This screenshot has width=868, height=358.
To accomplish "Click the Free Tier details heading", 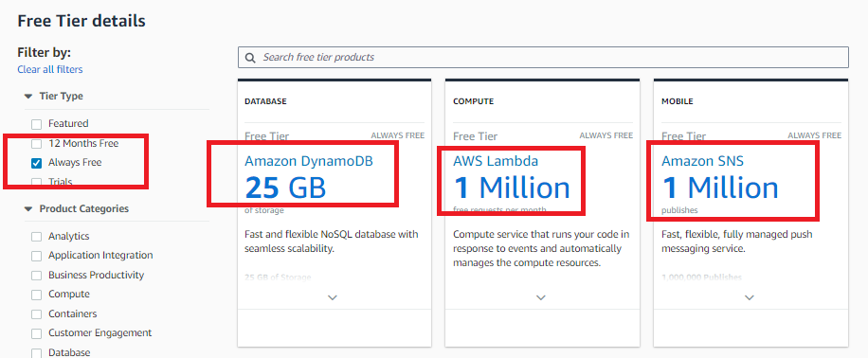I will click(81, 21).
